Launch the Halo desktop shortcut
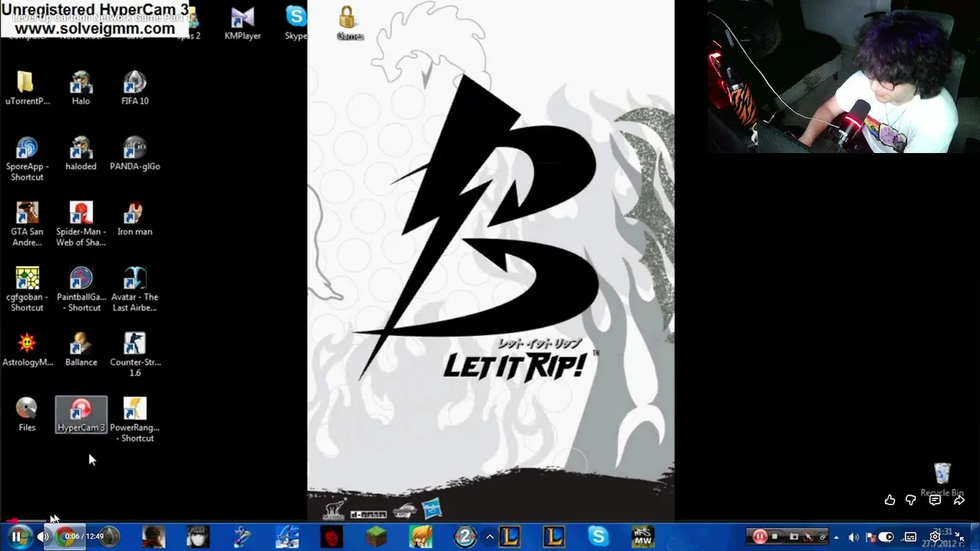Viewport: 980px width, 551px height. click(81, 88)
